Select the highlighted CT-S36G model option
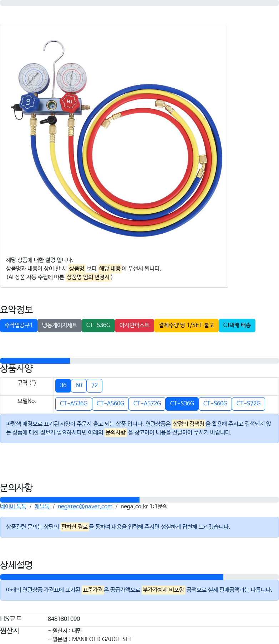This screenshot has width=279, height=644. pos(182,404)
